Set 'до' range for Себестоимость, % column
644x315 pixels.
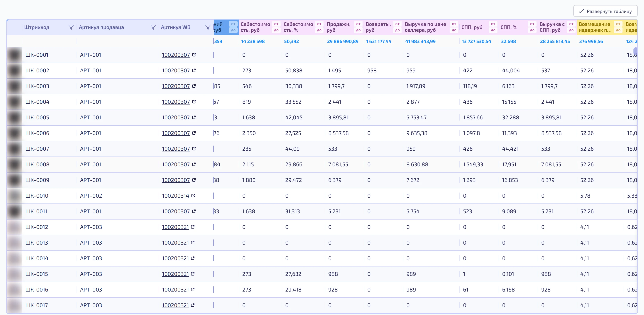tap(319, 30)
